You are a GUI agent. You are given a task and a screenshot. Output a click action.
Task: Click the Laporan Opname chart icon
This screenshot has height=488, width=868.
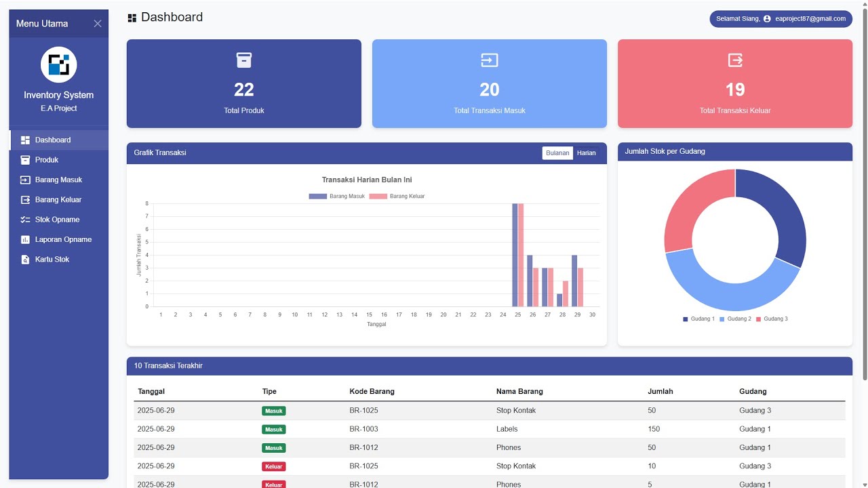[25, 239]
